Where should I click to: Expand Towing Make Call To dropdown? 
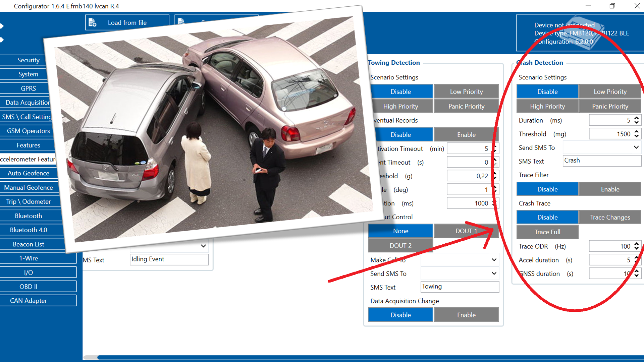494,260
